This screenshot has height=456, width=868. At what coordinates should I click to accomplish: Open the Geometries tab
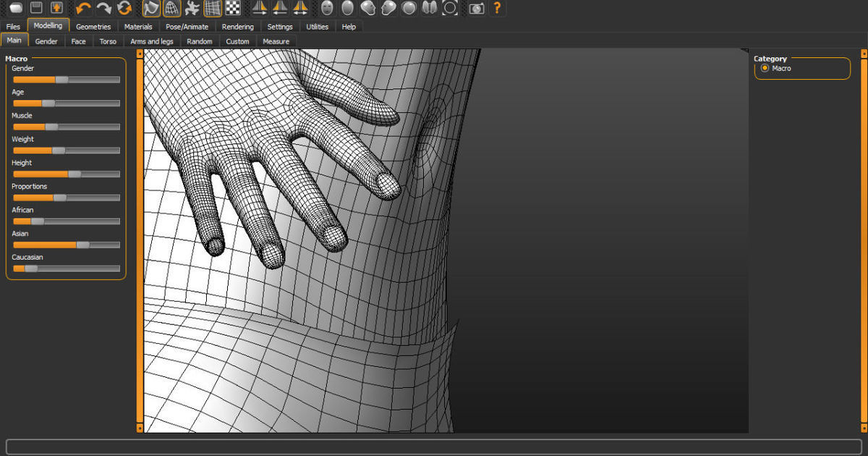[x=93, y=27]
